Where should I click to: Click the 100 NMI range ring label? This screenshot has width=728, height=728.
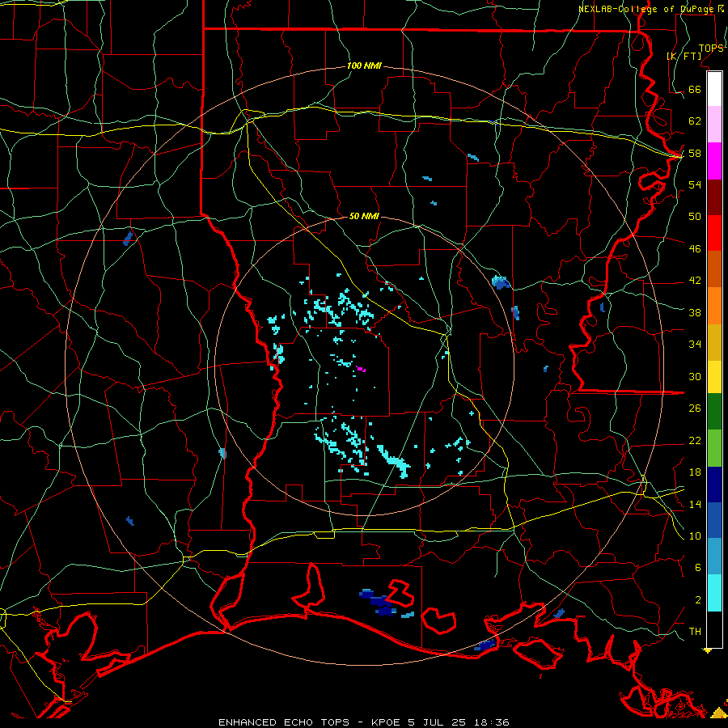coord(364,66)
